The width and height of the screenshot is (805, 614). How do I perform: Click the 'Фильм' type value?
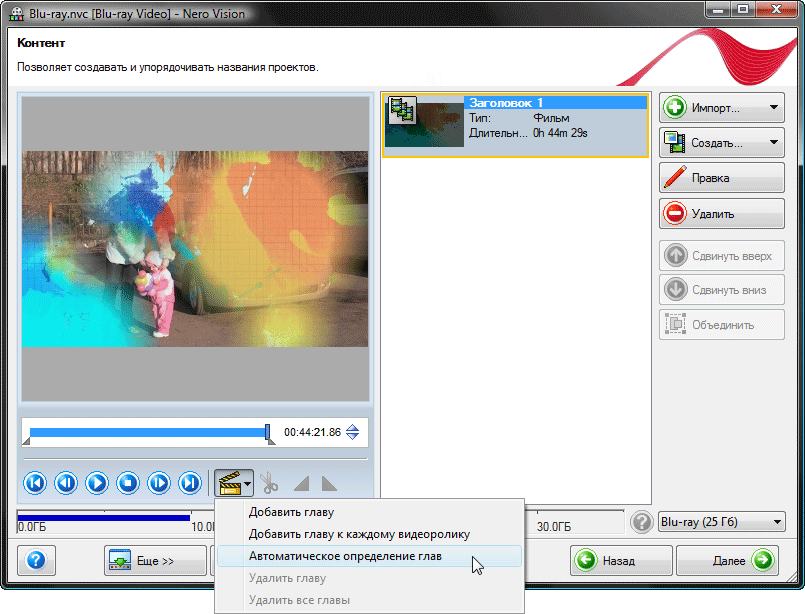pyautogui.click(x=551, y=118)
